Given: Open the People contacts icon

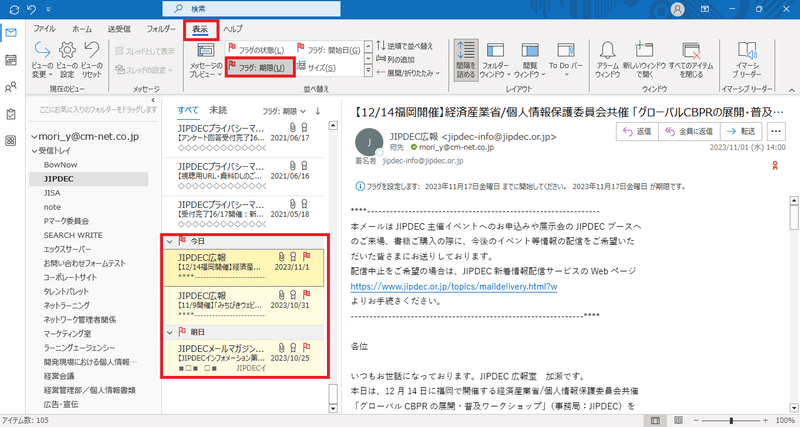Looking at the screenshot, I should pos(11,87).
